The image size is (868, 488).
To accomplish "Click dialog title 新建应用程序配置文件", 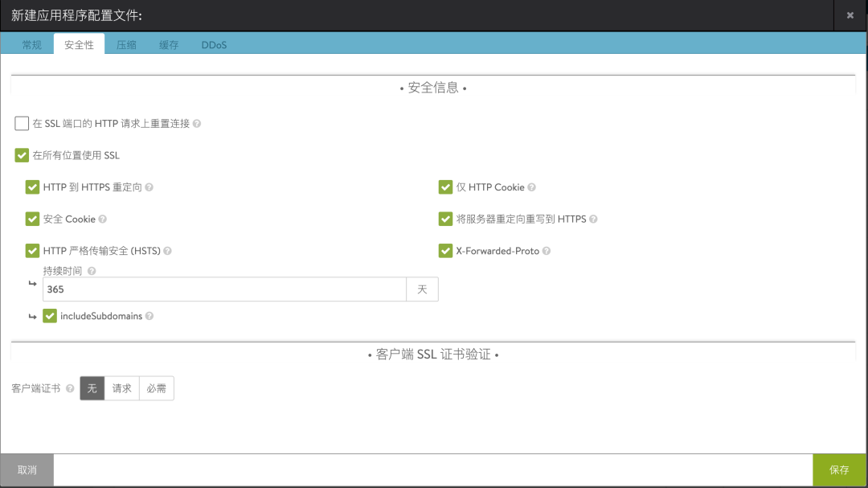I will [x=76, y=15].
